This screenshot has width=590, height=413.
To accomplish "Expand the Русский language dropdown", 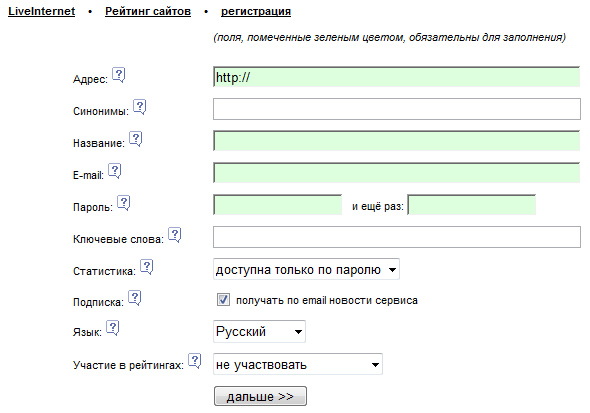I will point(259,331).
